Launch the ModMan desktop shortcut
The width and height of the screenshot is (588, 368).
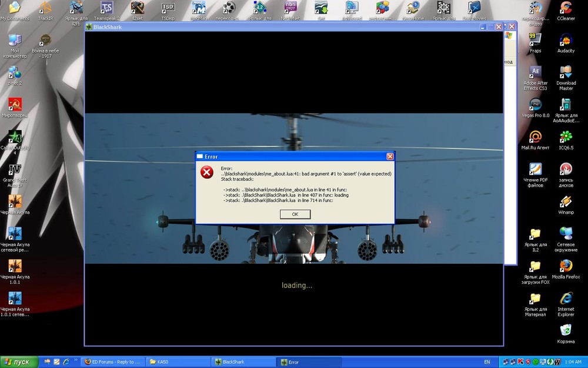tap(199, 11)
